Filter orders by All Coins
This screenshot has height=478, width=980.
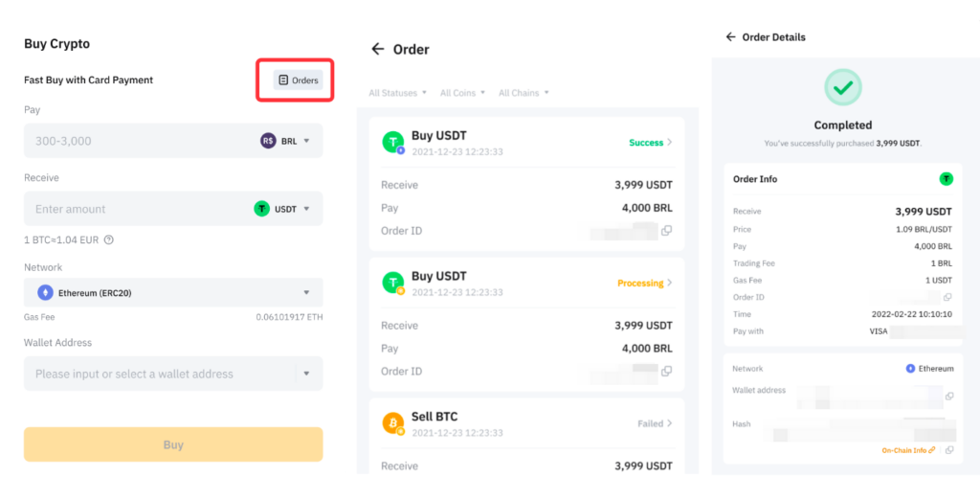point(462,93)
